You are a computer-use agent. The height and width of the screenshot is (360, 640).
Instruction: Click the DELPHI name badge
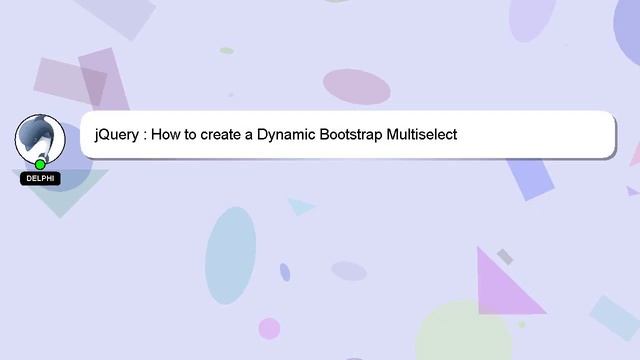pos(40,178)
